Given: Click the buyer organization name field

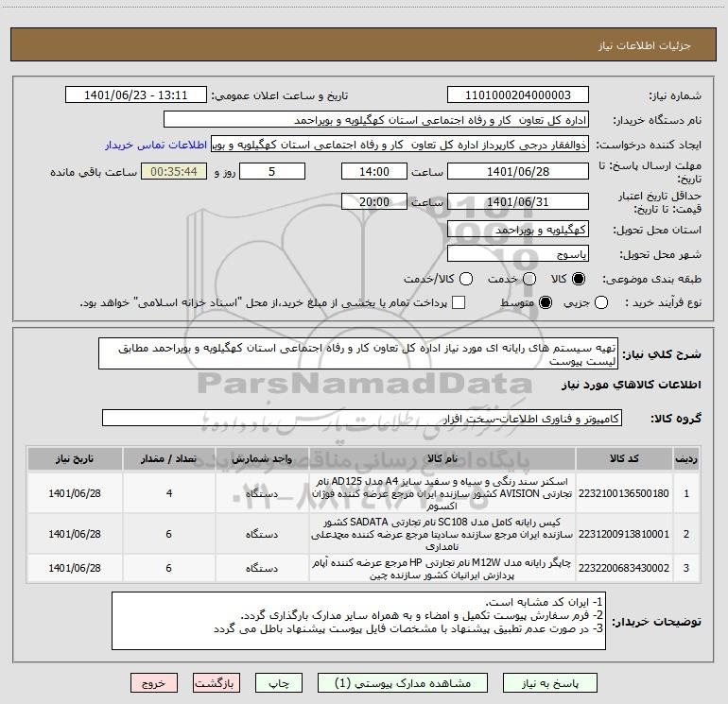Looking at the screenshot, I should pyautogui.click(x=376, y=120).
